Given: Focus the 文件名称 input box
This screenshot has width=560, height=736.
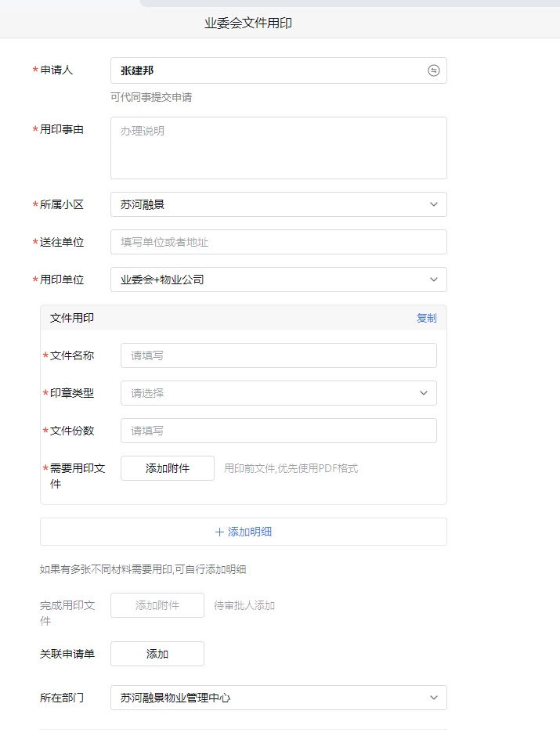Looking at the screenshot, I should [278, 355].
